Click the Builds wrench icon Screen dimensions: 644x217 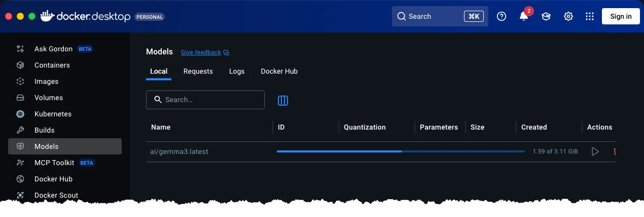click(x=20, y=130)
